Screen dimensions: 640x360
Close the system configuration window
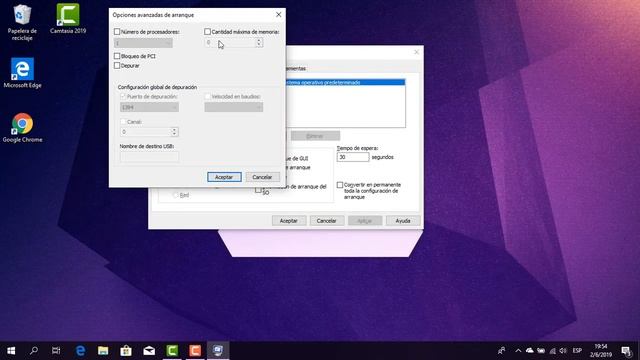(416, 52)
